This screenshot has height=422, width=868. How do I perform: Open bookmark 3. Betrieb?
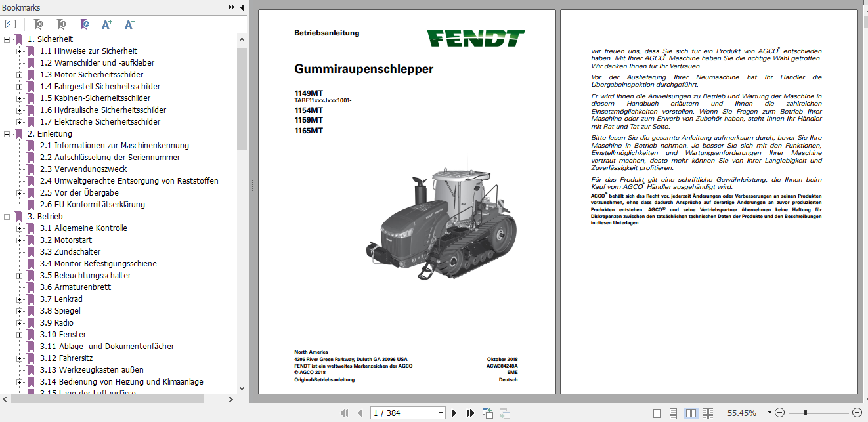[45, 216]
